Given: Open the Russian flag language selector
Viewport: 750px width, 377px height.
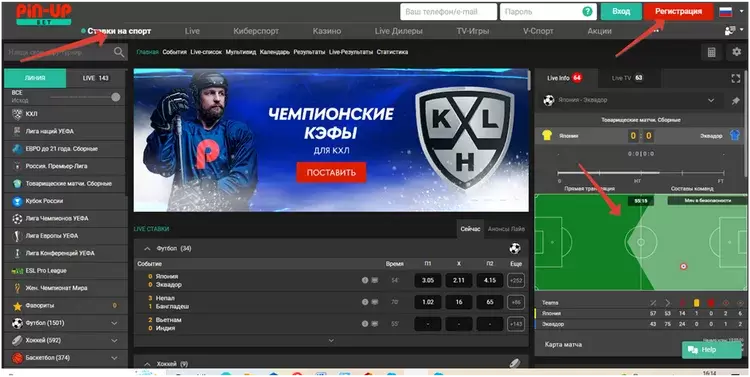Looking at the screenshot, I should (726, 12).
